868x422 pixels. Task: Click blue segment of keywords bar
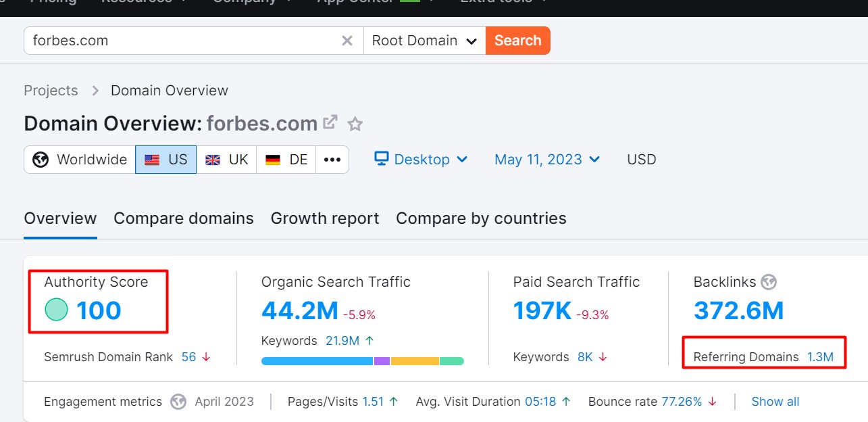[317, 361]
